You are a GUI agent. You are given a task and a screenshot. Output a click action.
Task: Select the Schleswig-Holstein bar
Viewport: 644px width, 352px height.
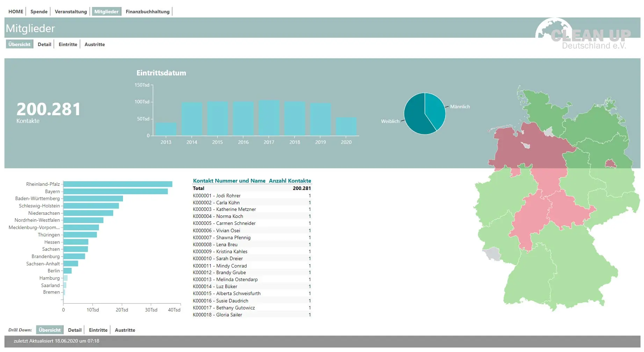pos(91,206)
